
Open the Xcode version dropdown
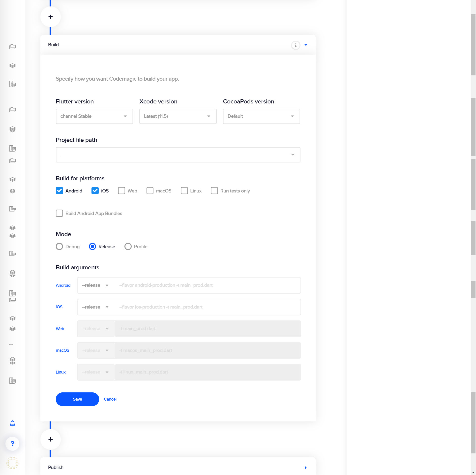pyautogui.click(x=178, y=116)
